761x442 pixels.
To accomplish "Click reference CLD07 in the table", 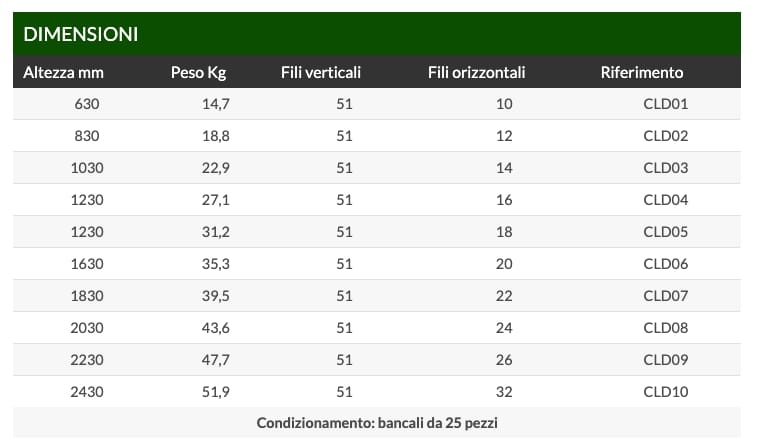I will (x=666, y=296).
